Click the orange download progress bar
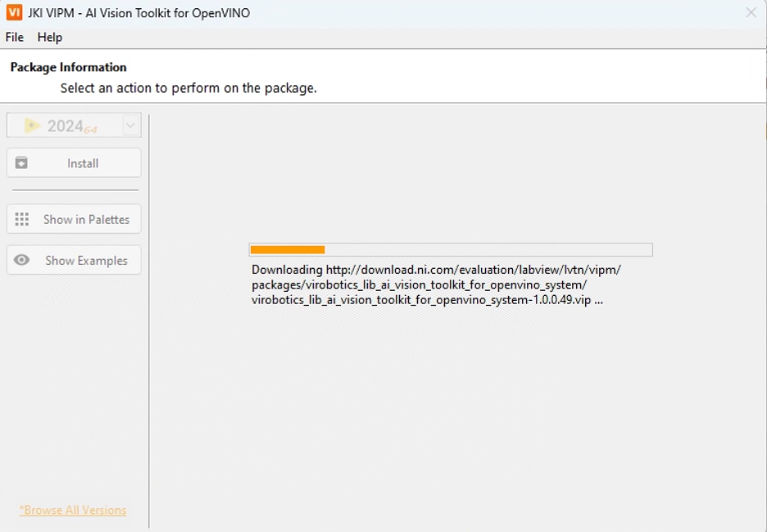The height and width of the screenshot is (532, 767). point(451,249)
